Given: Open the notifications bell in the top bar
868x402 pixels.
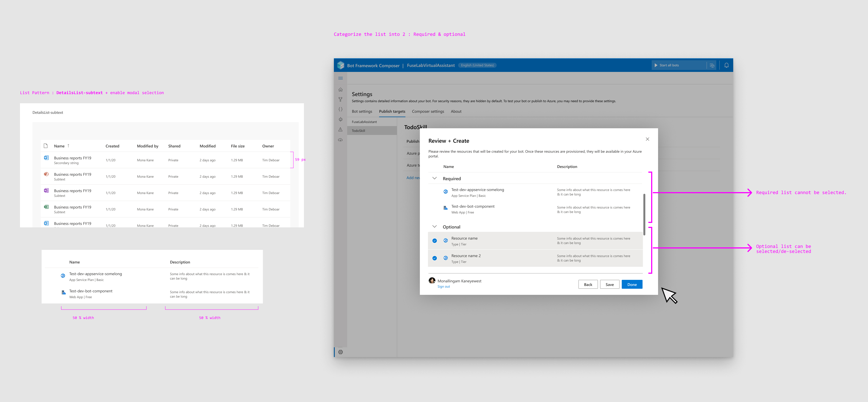Looking at the screenshot, I should pyautogui.click(x=727, y=65).
